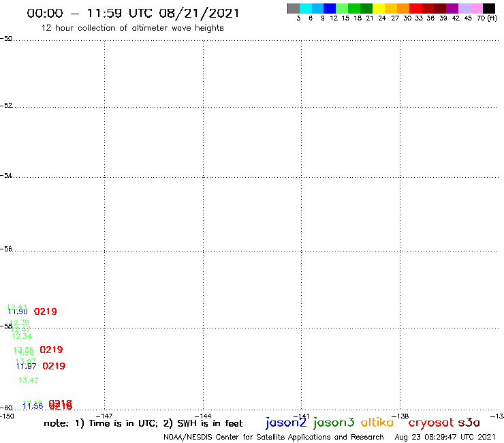Click the orange swatch left of 30

(403, 8)
